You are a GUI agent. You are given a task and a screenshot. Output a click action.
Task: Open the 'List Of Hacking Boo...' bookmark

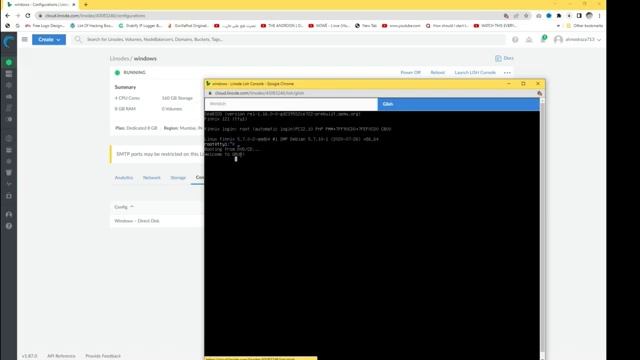(x=91, y=25)
